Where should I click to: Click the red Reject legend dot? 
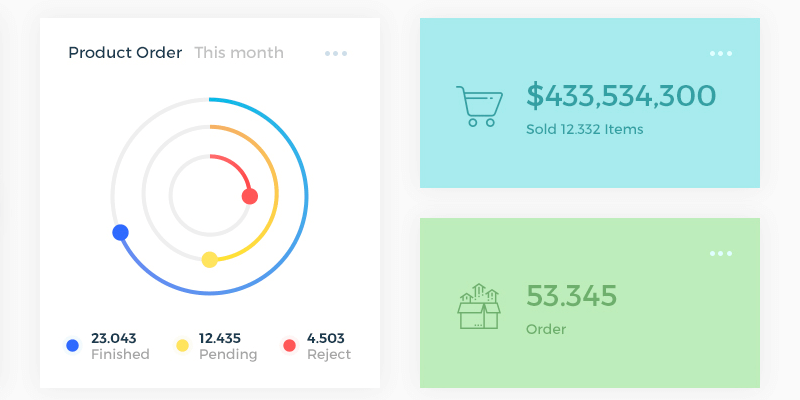(290, 345)
